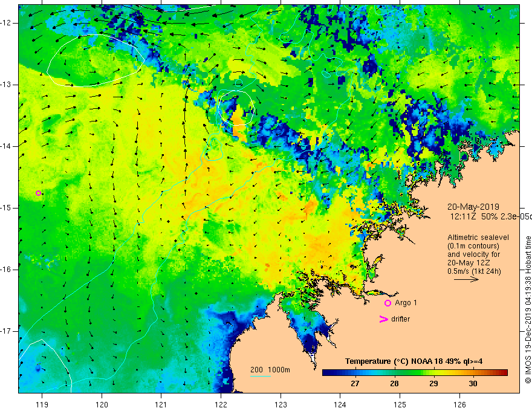Click the '-12' latitude axis label
The image size is (532, 411).
(6, 23)
